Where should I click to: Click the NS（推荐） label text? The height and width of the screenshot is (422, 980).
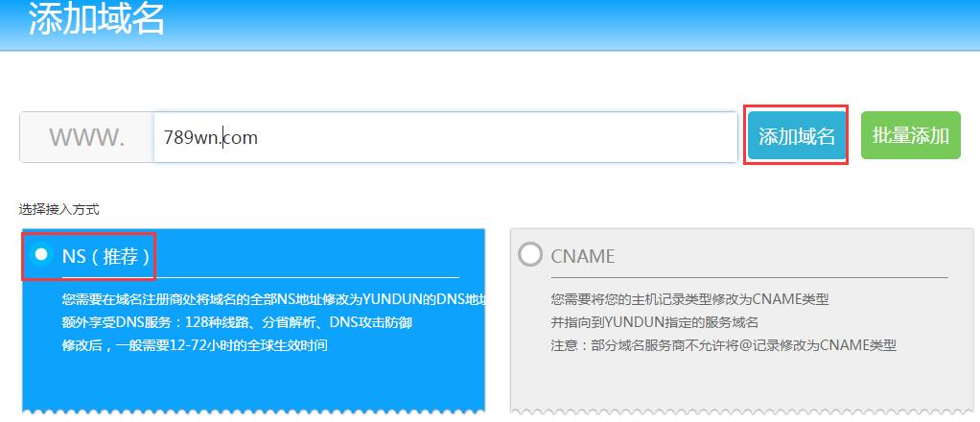coord(105,256)
